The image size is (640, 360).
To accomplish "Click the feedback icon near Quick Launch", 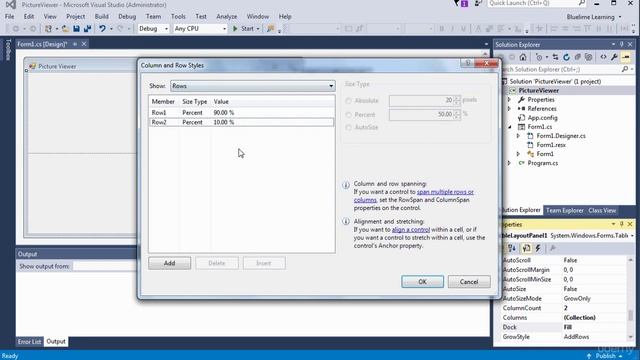I will pos(478,3).
